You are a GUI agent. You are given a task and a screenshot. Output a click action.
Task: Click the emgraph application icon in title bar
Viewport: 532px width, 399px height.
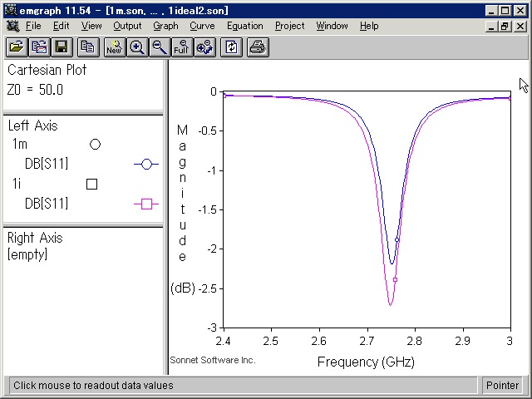(x=11, y=11)
